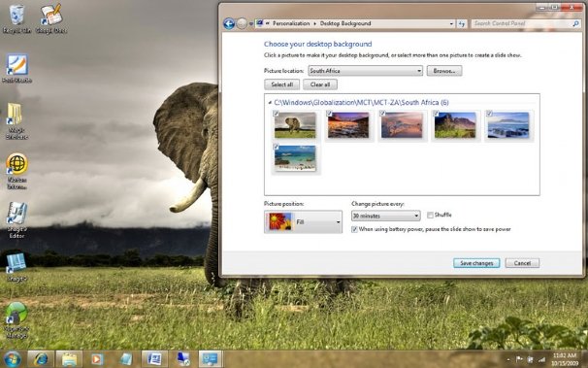Click the Browse... button
Image resolution: width=588 pixels, height=368 pixels.
click(x=444, y=71)
